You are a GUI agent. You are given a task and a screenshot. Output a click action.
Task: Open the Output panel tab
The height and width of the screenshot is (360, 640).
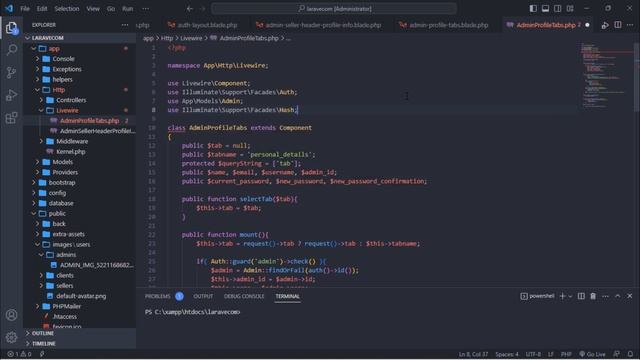(203, 296)
